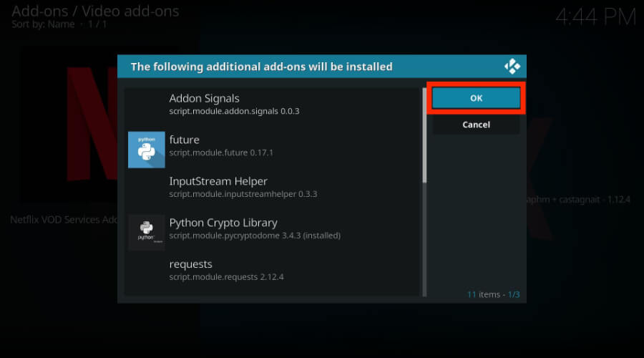The width and height of the screenshot is (644, 358).
Task: Click the script.module.addon.signals 0.0.3 text
Action: (234, 112)
